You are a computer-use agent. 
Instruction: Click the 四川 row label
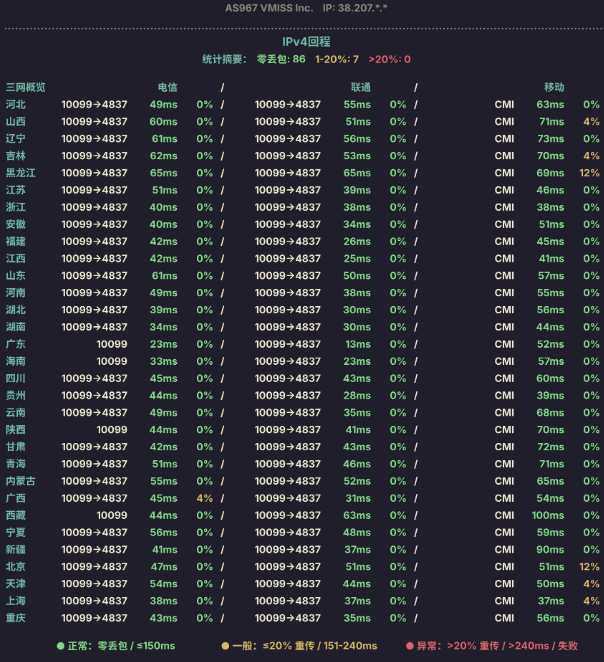[x=16, y=378]
